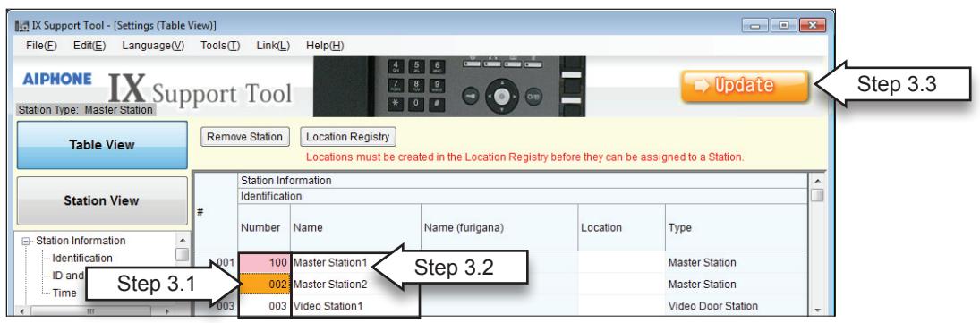Screen dimensions: 980x323
Task: Select number cell 002 for Master Station2
Action: click(264, 285)
